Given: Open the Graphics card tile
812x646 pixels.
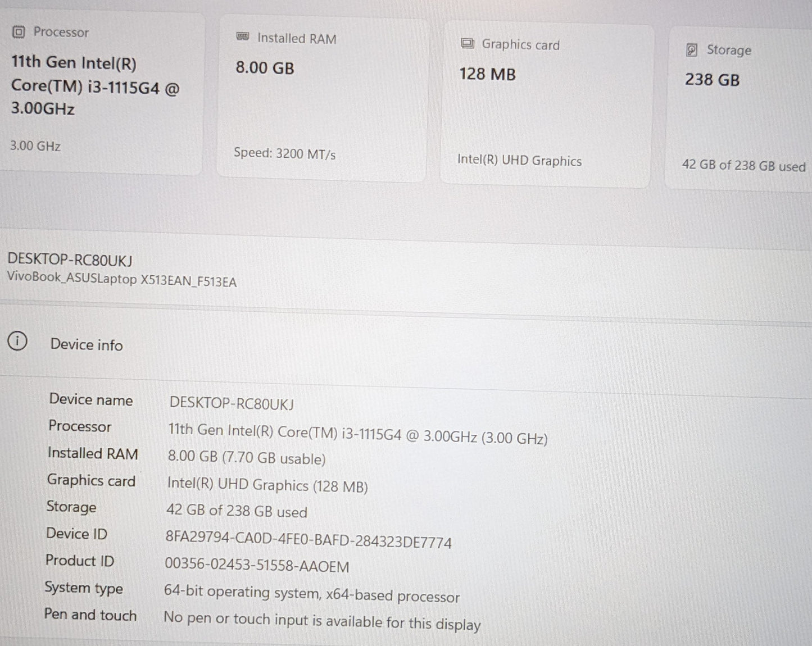Looking at the screenshot, I should tap(546, 105).
